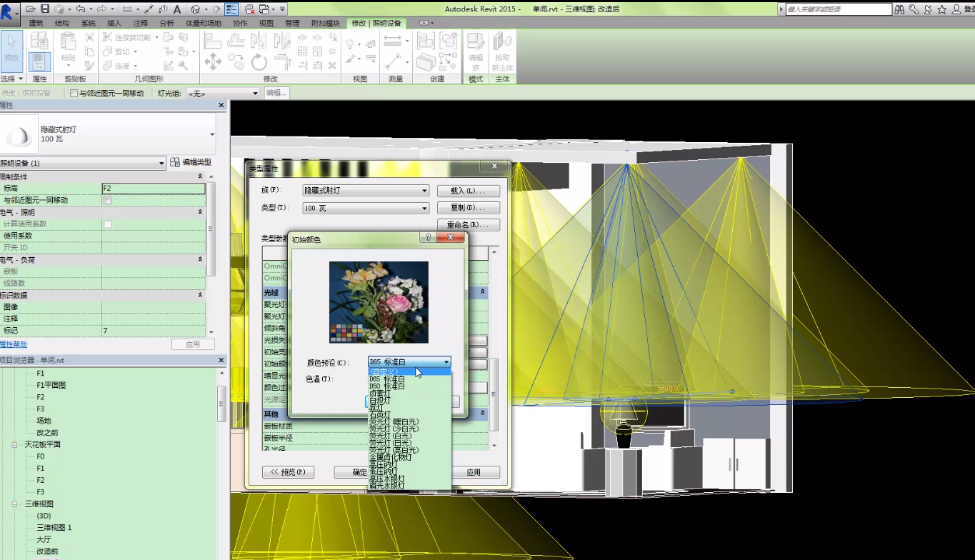Choose 石英灯 from color preset list
Image resolution: width=975 pixels, height=560 pixels.
point(409,414)
